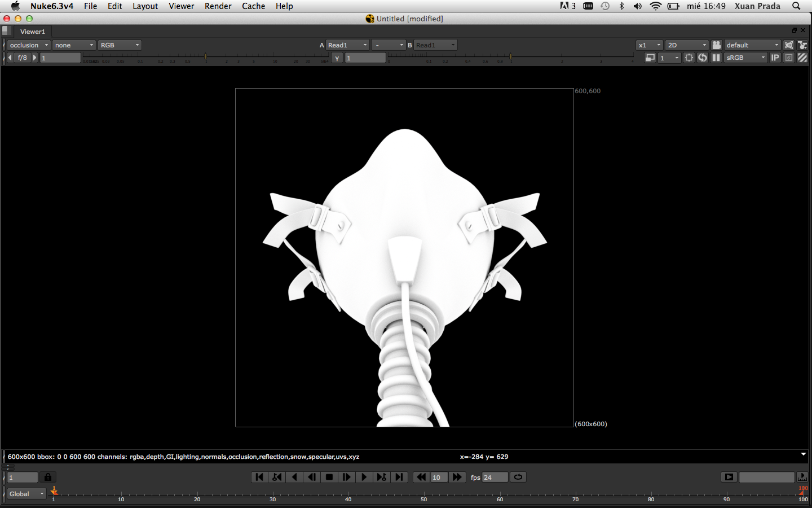Viewport: 812px width, 508px height.
Task: Click the clip-to-format settings icon
Action: (x=789, y=45)
